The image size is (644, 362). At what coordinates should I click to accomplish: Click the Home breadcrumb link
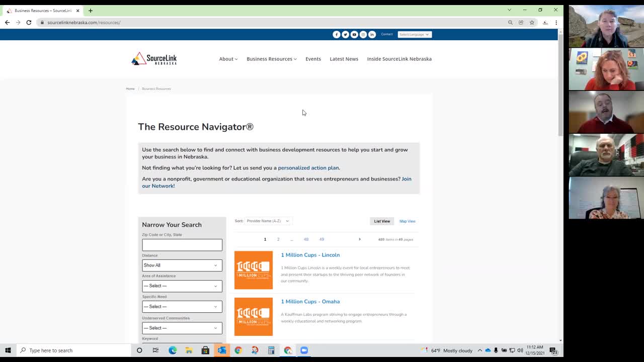[130, 88]
